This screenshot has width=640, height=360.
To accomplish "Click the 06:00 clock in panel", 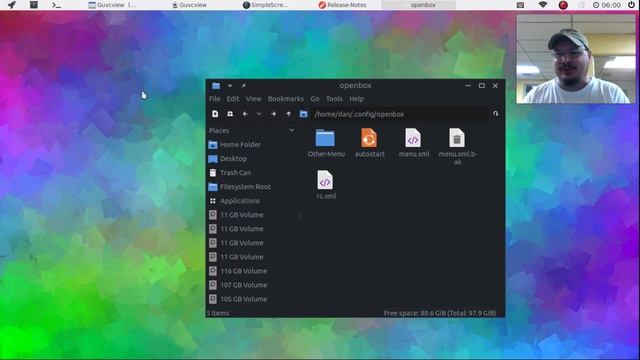I will point(607,5).
